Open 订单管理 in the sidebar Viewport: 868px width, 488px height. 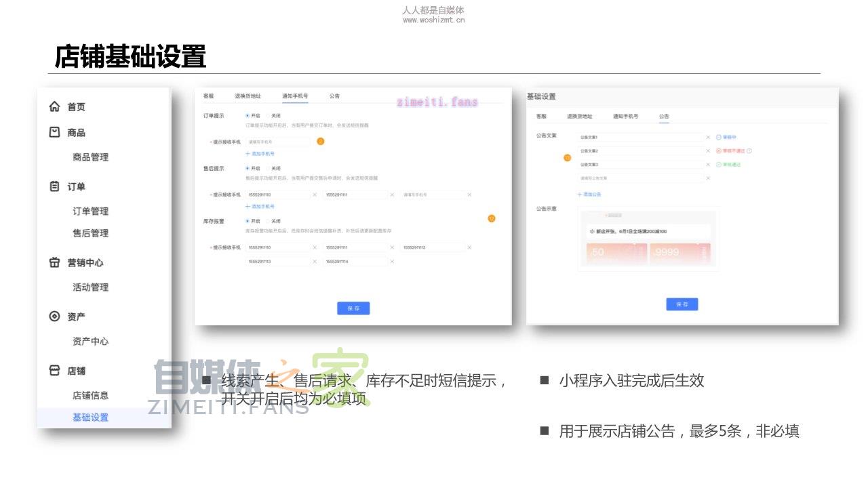[x=90, y=211]
